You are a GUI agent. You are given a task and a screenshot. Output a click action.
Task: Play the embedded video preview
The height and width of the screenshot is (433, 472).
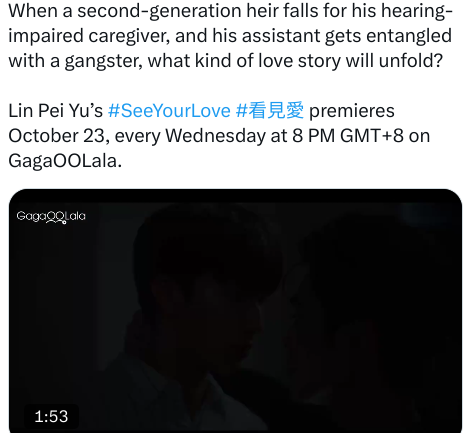pos(235,311)
